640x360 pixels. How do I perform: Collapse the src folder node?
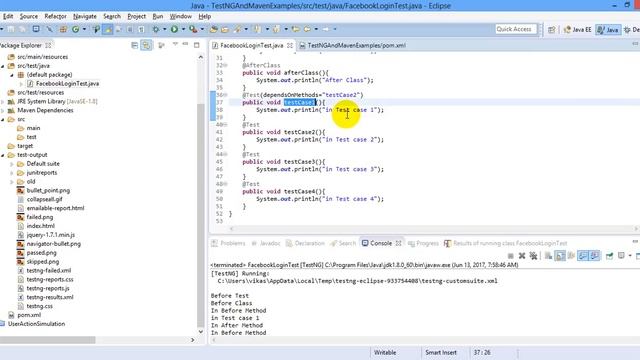(3, 119)
